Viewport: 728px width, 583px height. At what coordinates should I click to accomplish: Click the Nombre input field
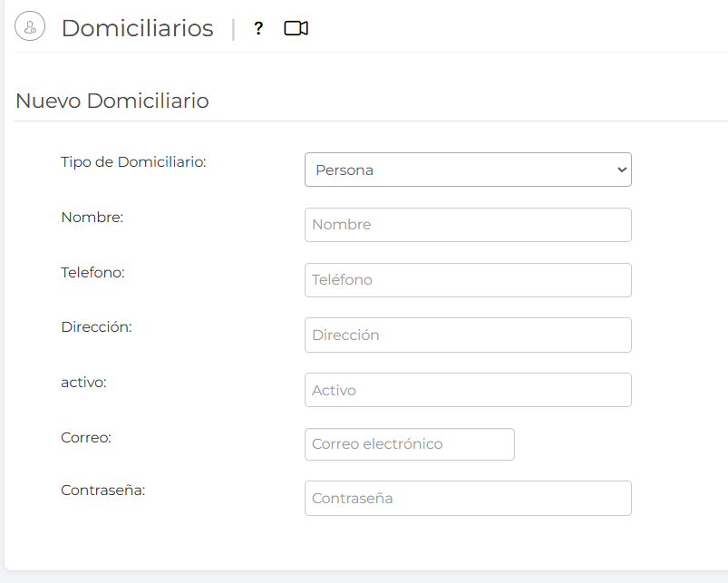[468, 225]
